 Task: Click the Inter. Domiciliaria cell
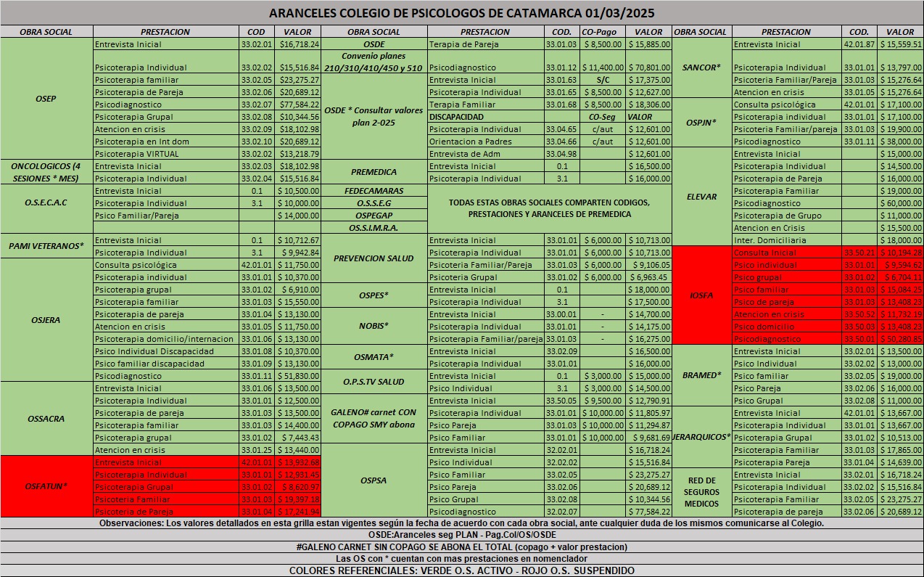pyautogui.click(x=786, y=240)
